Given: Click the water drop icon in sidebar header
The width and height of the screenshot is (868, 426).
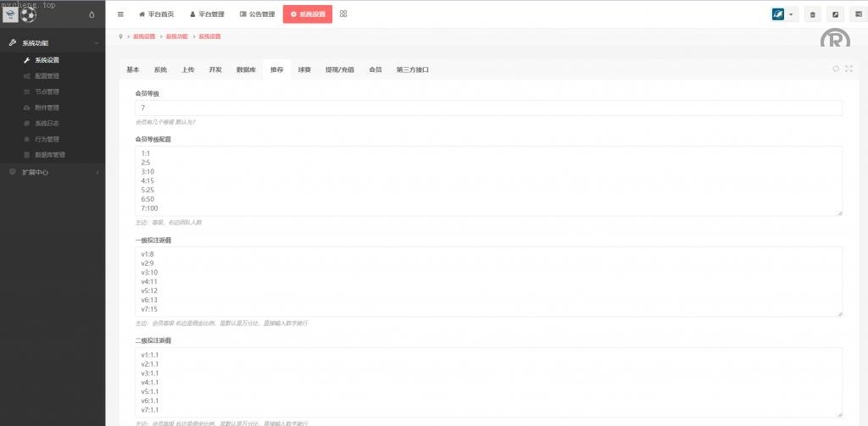Looking at the screenshot, I should coord(92,14).
